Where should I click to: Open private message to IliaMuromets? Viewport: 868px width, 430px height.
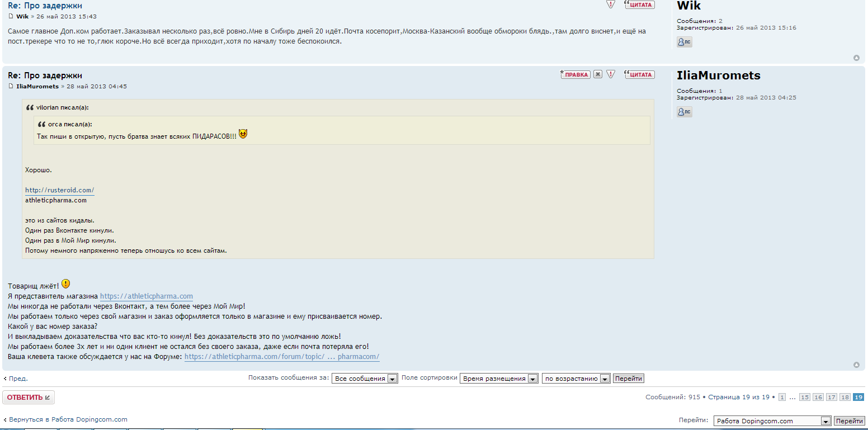tap(684, 112)
